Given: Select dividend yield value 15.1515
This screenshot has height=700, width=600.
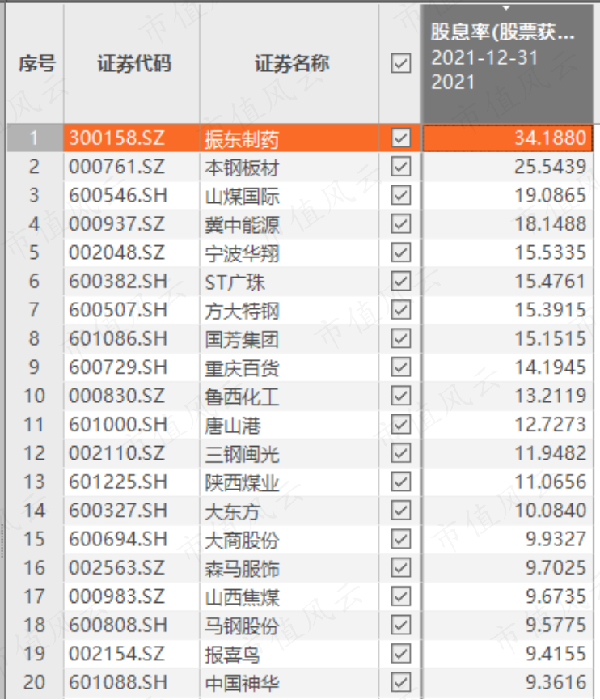Looking at the screenshot, I should click(550, 338).
